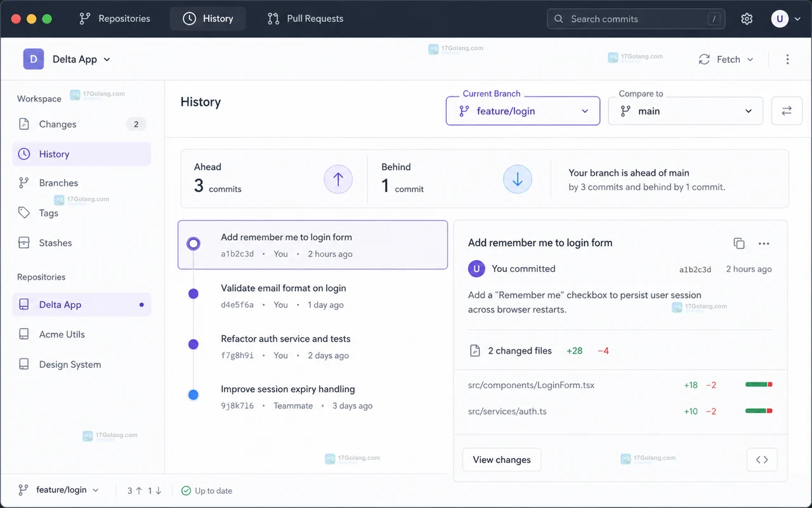Screen dimensions: 812x508
Task: Click the Up to date status
Action: [207, 491]
